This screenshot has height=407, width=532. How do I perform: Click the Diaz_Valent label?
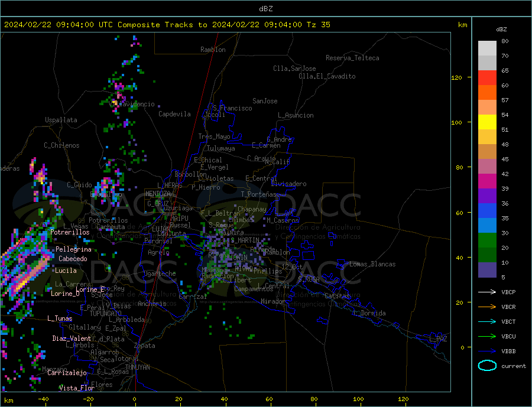[72, 338]
